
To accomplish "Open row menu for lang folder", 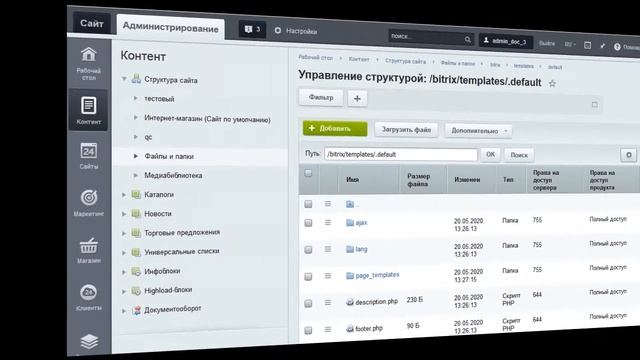I will click(x=328, y=249).
